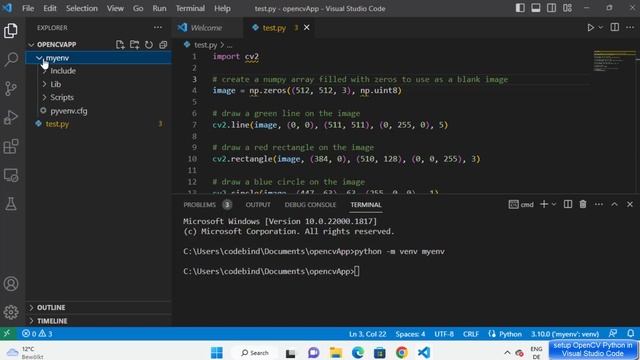Switch to the PROBLEMS panel tab

(200, 204)
